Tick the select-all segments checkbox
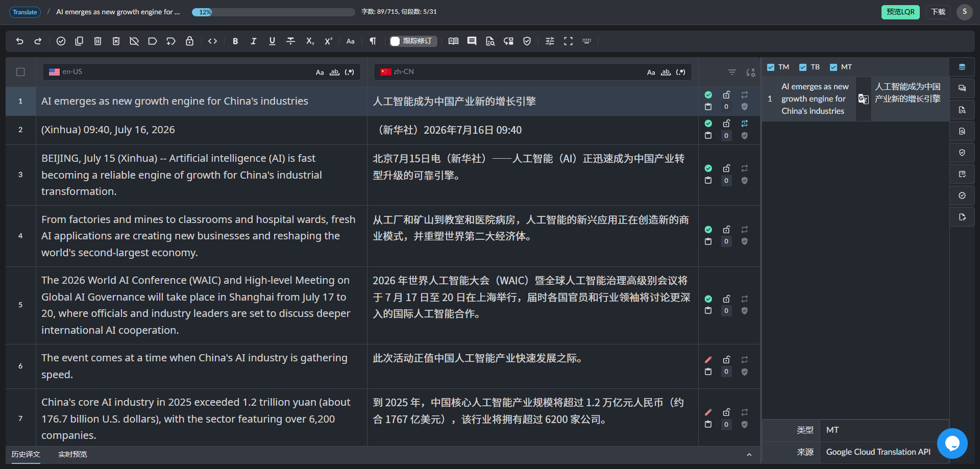The height and width of the screenshot is (469, 980). click(x=20, y=72)
